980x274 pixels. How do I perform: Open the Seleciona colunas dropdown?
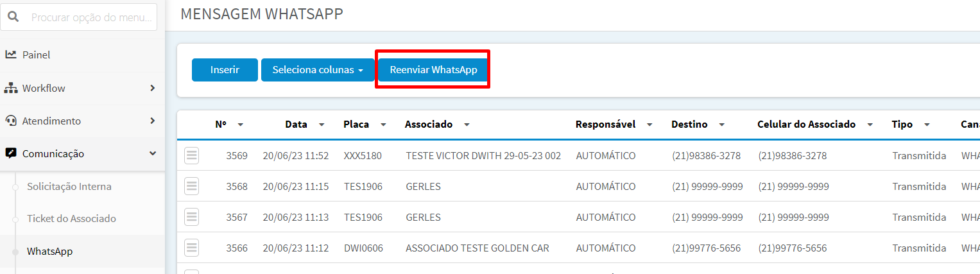318,70
